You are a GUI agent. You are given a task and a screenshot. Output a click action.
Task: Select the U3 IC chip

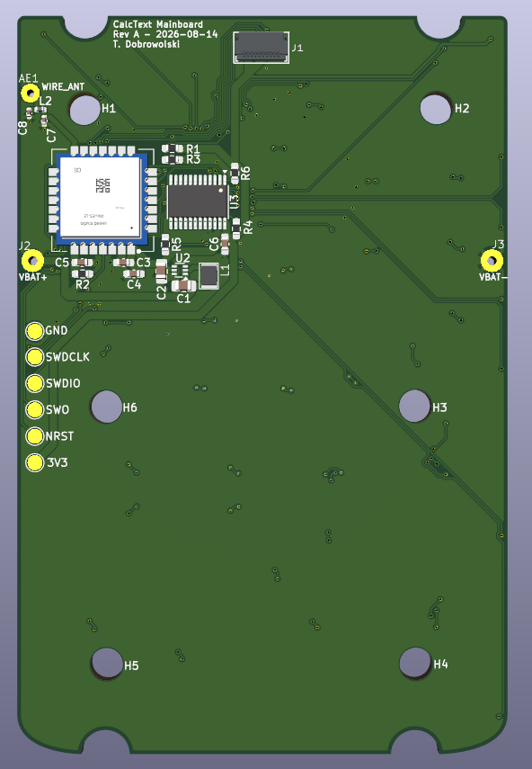198,201
